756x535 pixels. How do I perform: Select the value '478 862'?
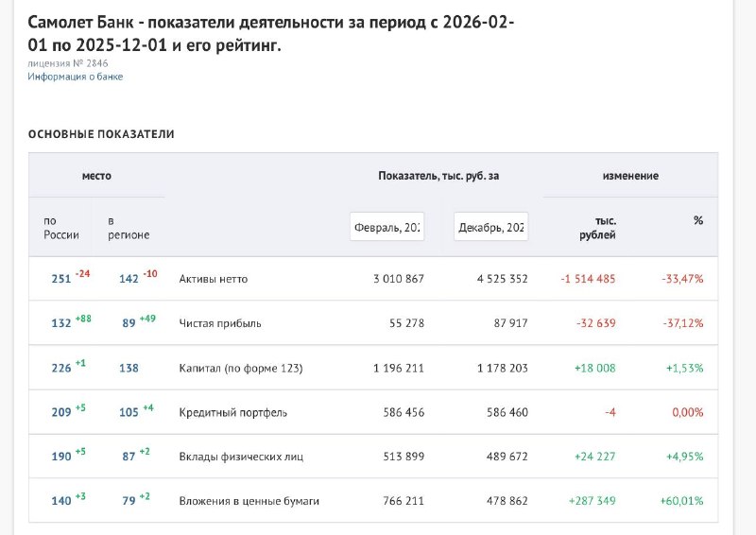[x=507, y=501]
